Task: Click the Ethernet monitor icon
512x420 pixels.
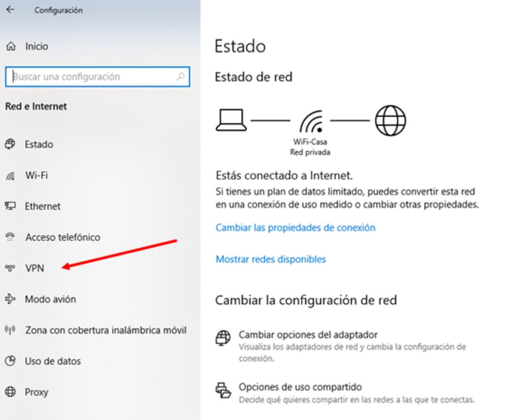Action: pyautogui.click(x=10, y=206)
